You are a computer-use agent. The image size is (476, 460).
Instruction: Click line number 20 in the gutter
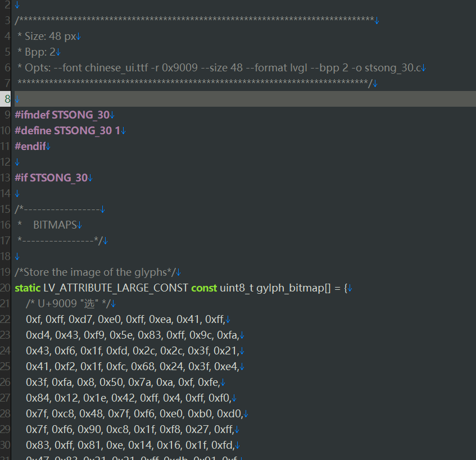pos(6,288)
